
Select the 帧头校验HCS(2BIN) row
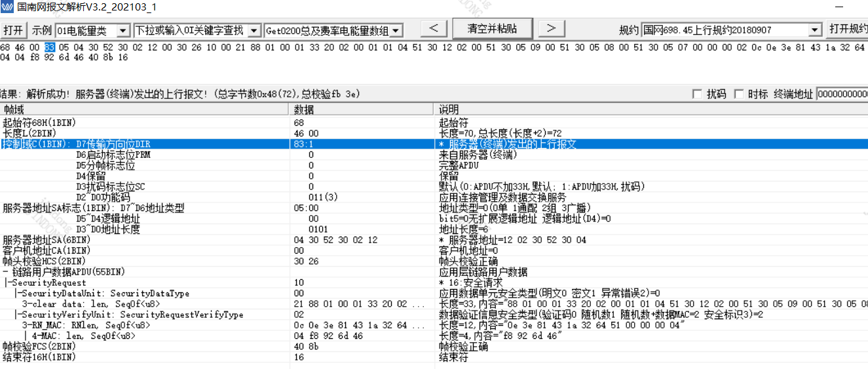pyautogui.click(x=434, y=261)
